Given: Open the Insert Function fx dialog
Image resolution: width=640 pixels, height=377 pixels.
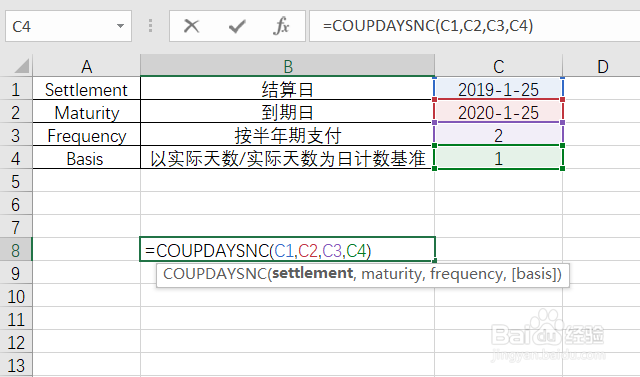Looking at the screenshot, I should [x=281, y=27].
